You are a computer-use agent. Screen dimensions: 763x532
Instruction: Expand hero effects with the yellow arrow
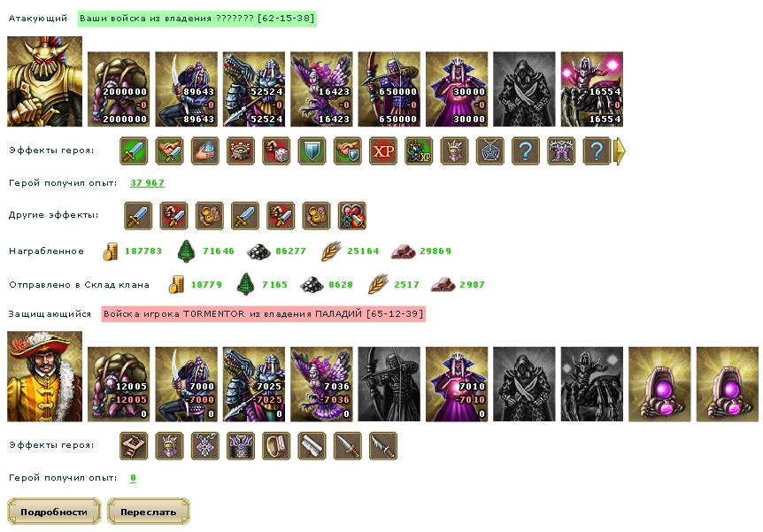620,151
